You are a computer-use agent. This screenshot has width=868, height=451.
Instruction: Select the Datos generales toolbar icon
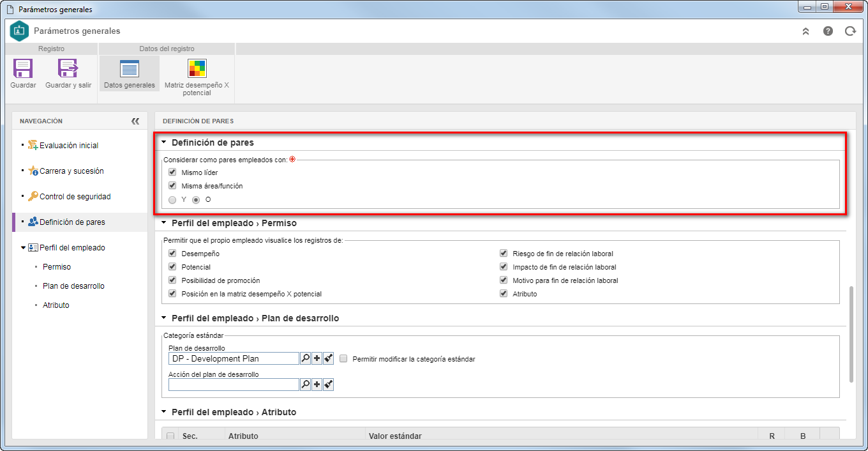coord(130,68)
